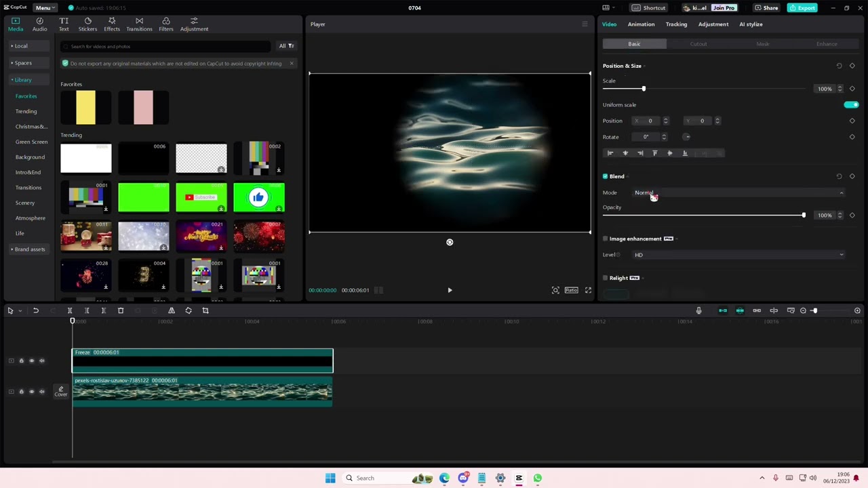868x488 pixels.
Task: Adjust the Opacity slider handle
Action: pos(804,216)
